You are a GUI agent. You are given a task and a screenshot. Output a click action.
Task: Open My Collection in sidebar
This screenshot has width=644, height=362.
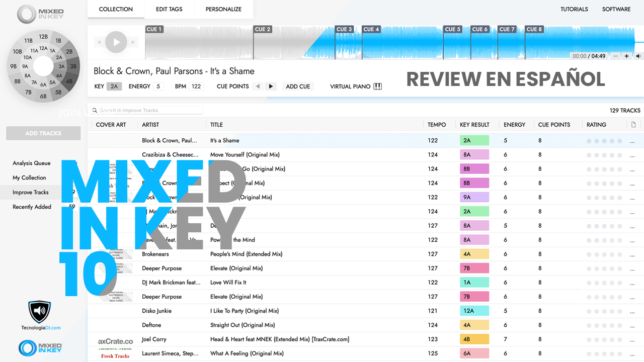[29, 177]
